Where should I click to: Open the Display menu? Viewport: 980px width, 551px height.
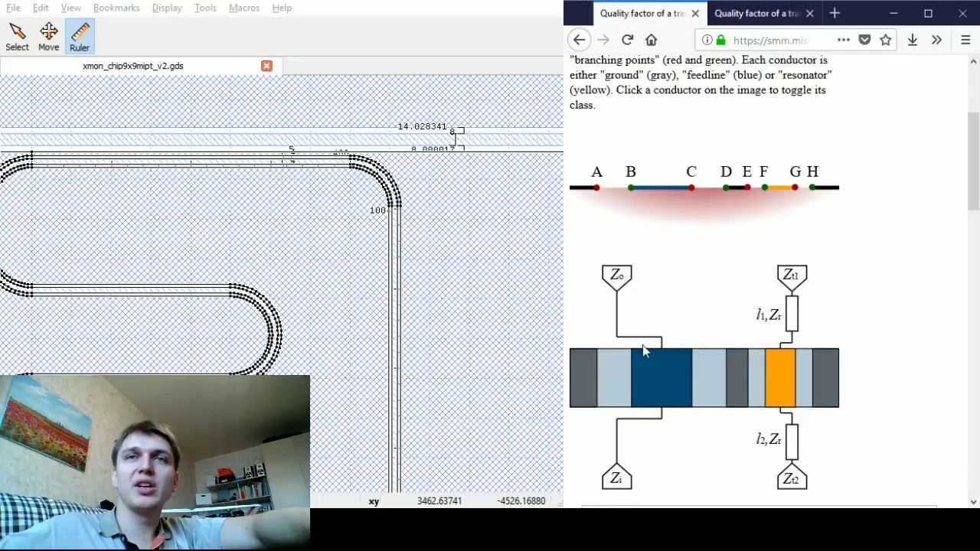[167, 8]
